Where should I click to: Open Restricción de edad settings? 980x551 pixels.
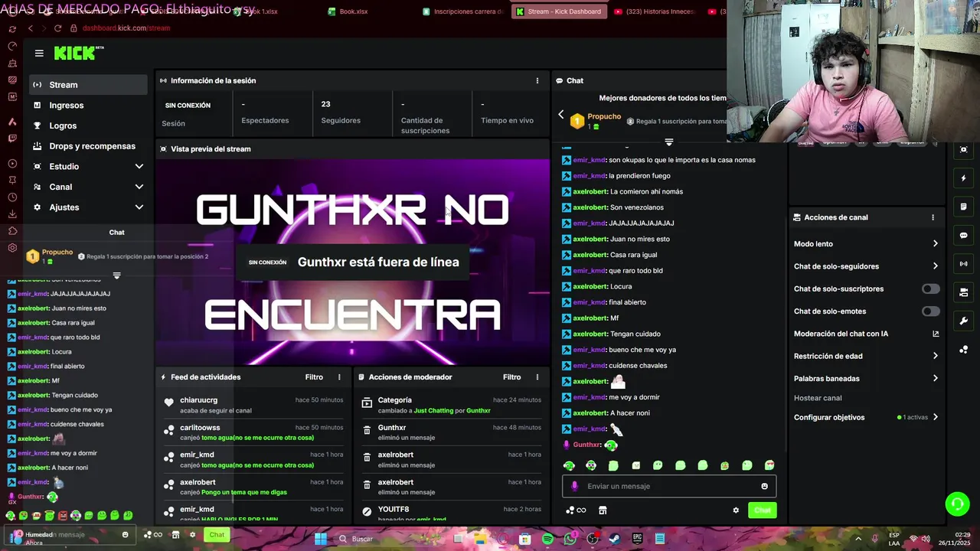pyautogui.click(x=865, y=356)
